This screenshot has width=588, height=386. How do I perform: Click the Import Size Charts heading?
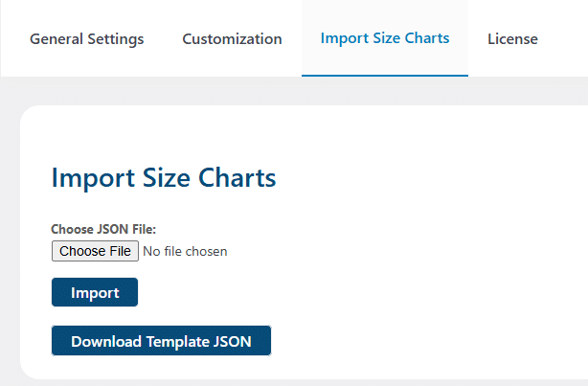(x=164, y=178)
